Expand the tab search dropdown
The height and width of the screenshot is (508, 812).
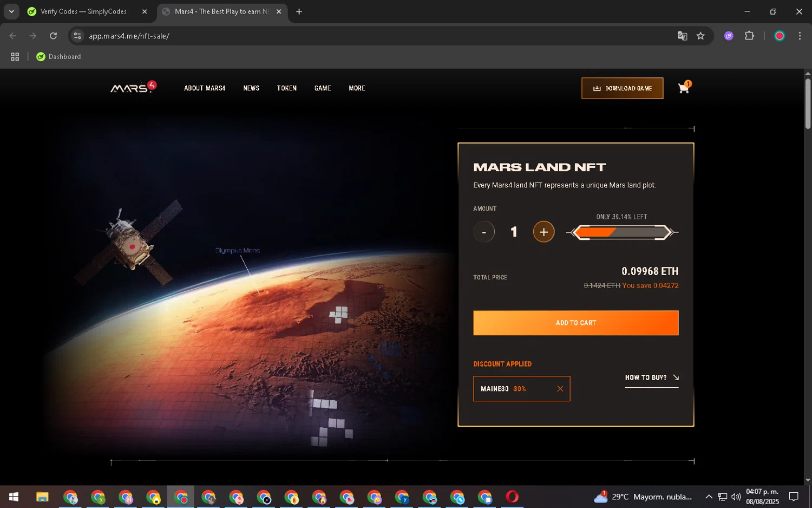[x=11, y=11]
